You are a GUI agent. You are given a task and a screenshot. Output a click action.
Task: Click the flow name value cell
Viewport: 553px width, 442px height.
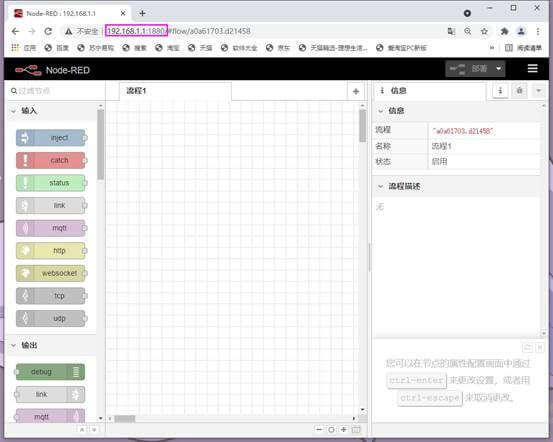pyautogui.click(x=484, y=146)
